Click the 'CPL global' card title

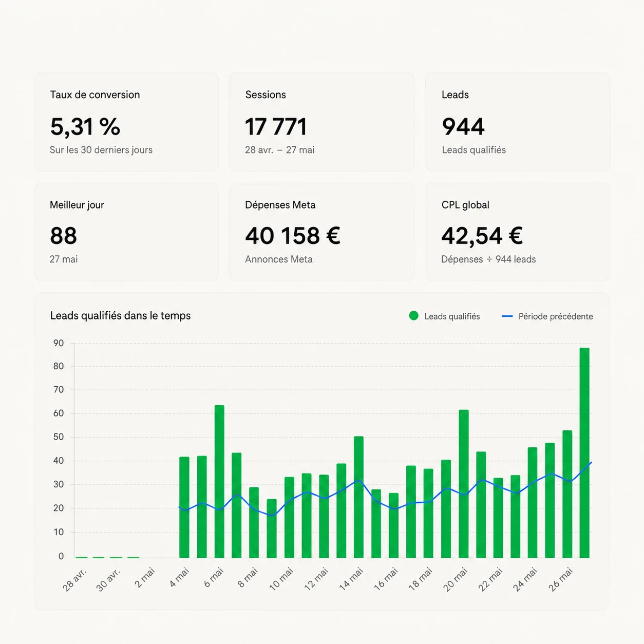point(465,205)
